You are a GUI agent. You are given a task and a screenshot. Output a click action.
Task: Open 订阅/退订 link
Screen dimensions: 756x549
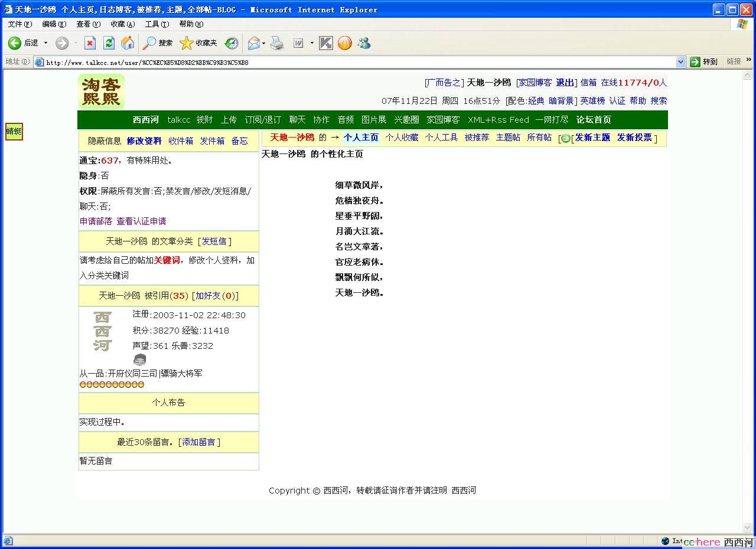pyautogui.click(x=263, y=120)
